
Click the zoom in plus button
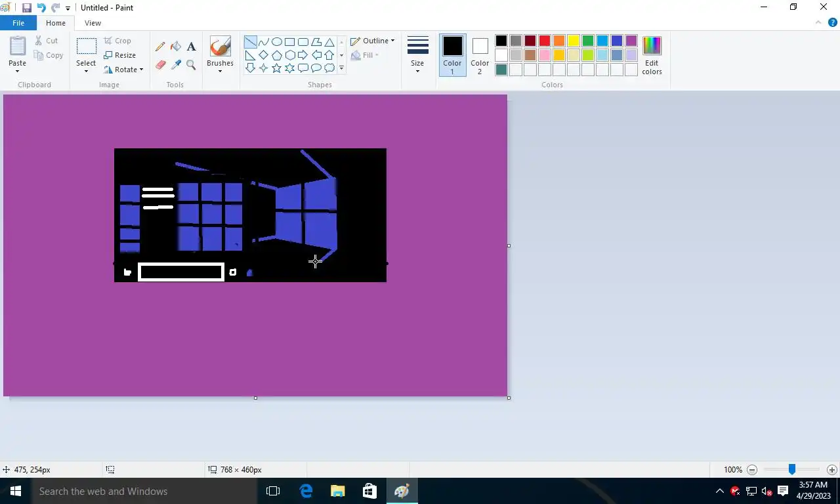(832, 470)
